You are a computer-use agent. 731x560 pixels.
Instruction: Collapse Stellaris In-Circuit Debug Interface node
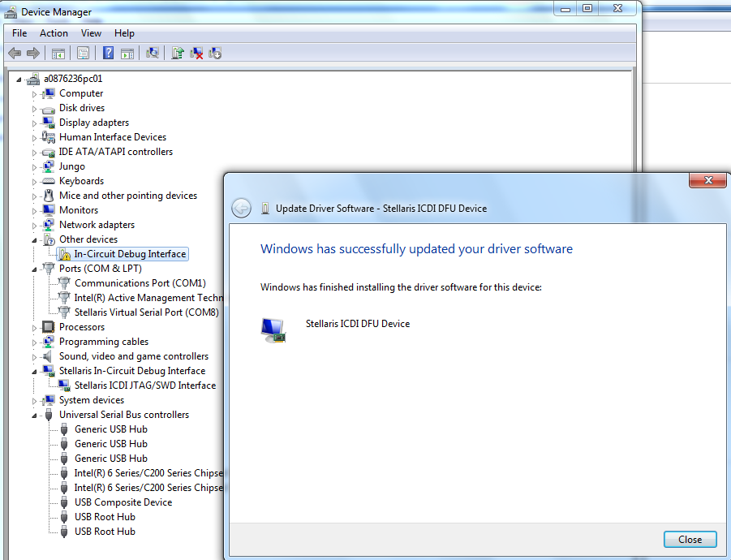point(34,372)
